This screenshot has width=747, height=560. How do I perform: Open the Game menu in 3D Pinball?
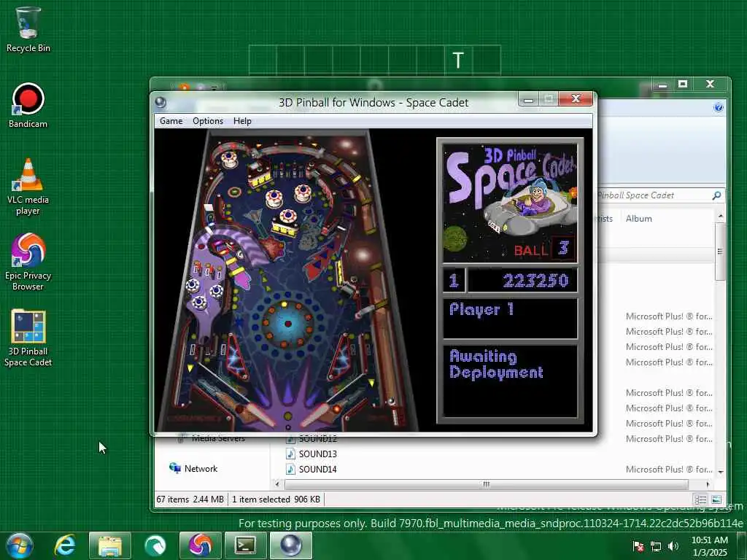click(171, 121)
